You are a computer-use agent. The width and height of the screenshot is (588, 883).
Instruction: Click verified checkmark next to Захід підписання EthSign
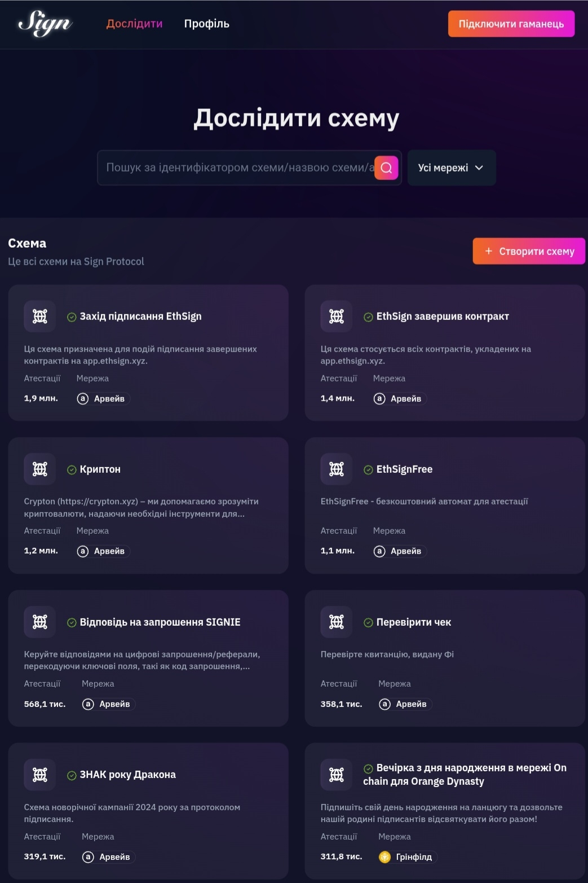[72, 317]
